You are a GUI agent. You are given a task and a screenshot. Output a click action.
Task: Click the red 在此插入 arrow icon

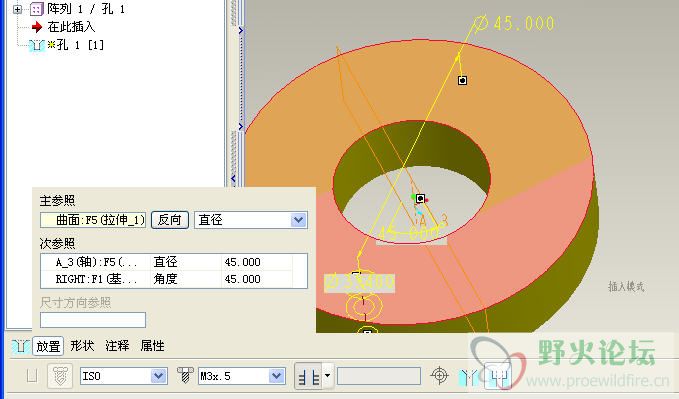37,27
